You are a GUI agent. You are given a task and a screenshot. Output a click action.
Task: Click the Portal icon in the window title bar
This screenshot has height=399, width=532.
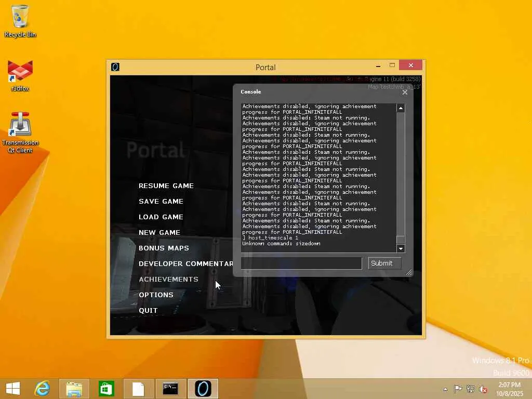[115, 67]
